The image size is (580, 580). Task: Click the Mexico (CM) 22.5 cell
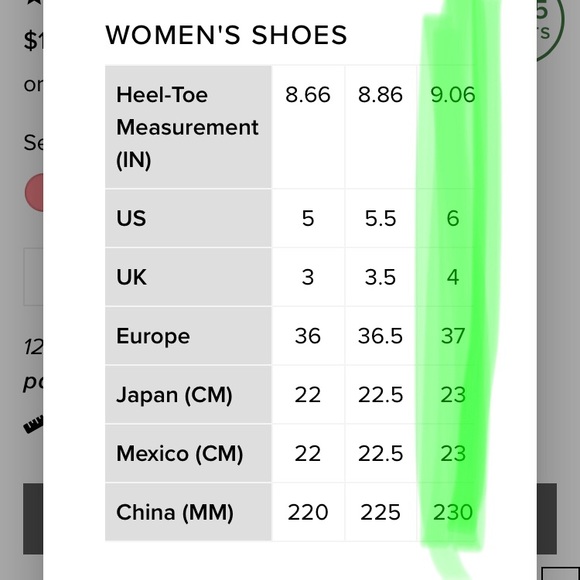(381, 453)
